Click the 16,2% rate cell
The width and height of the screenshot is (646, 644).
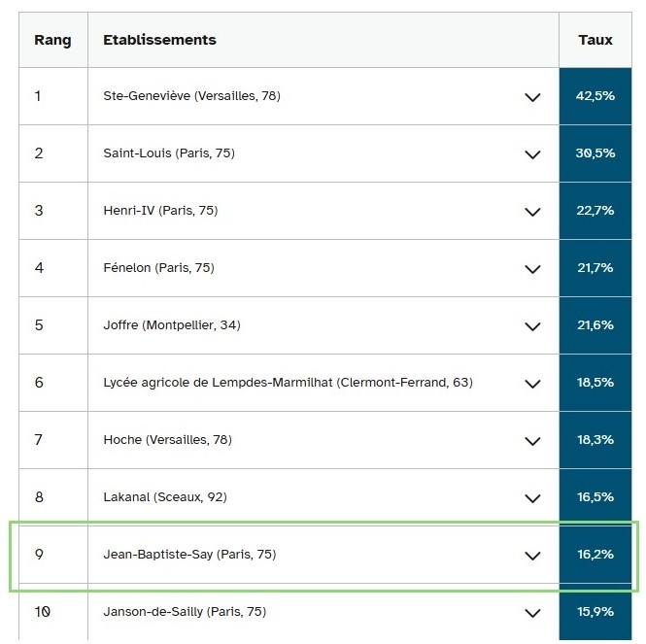point(595,555)
